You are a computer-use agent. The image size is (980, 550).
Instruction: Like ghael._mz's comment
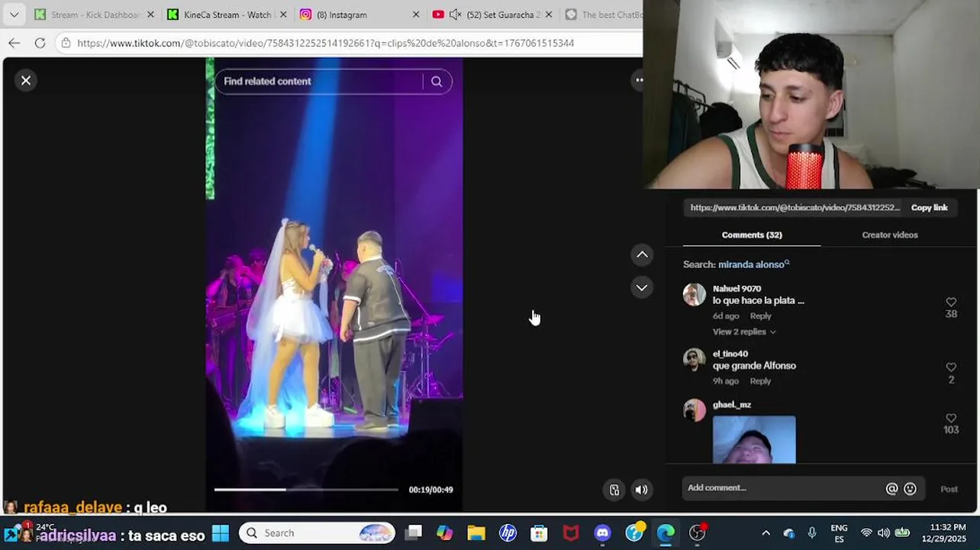[951, 419]
